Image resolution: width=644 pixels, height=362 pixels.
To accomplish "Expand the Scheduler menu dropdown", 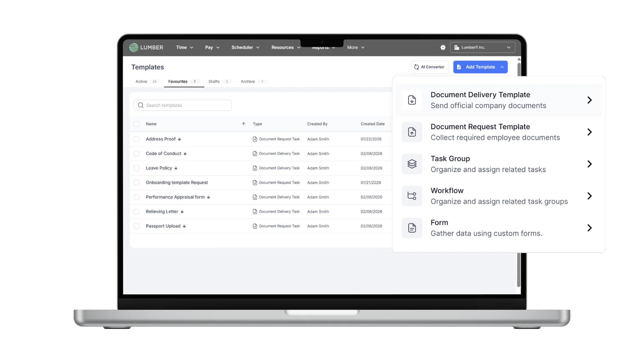I will pyautogui.click(x=245, y=47).
